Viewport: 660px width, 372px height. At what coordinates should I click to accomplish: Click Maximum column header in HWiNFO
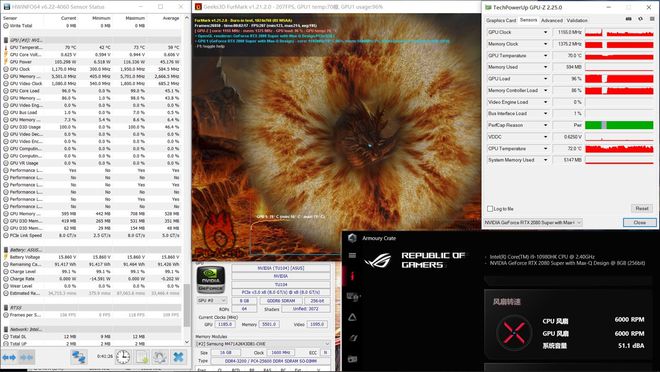point(135,18)
